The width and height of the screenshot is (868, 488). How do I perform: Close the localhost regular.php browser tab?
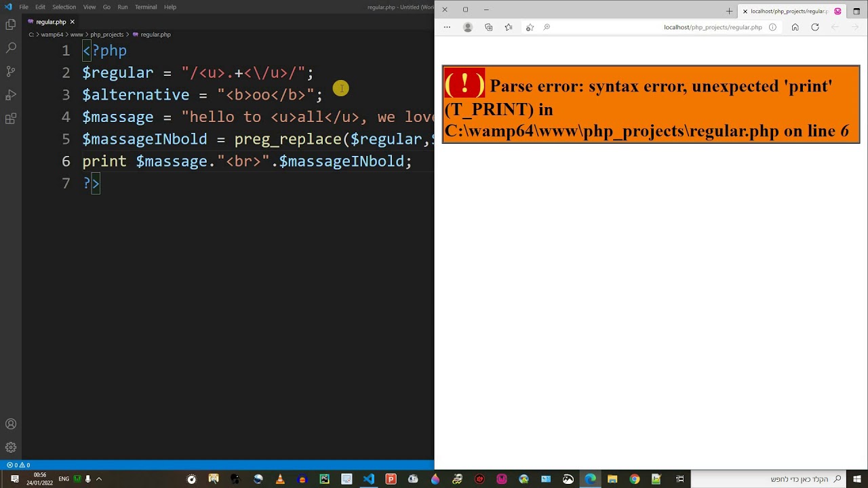[x=745, y=11]
